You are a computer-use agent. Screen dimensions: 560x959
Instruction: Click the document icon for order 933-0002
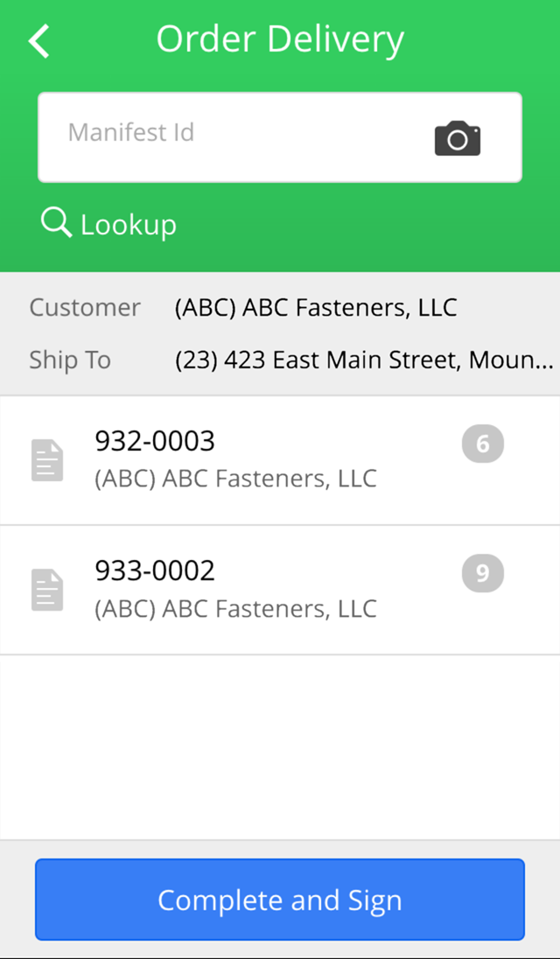[47, 590]
